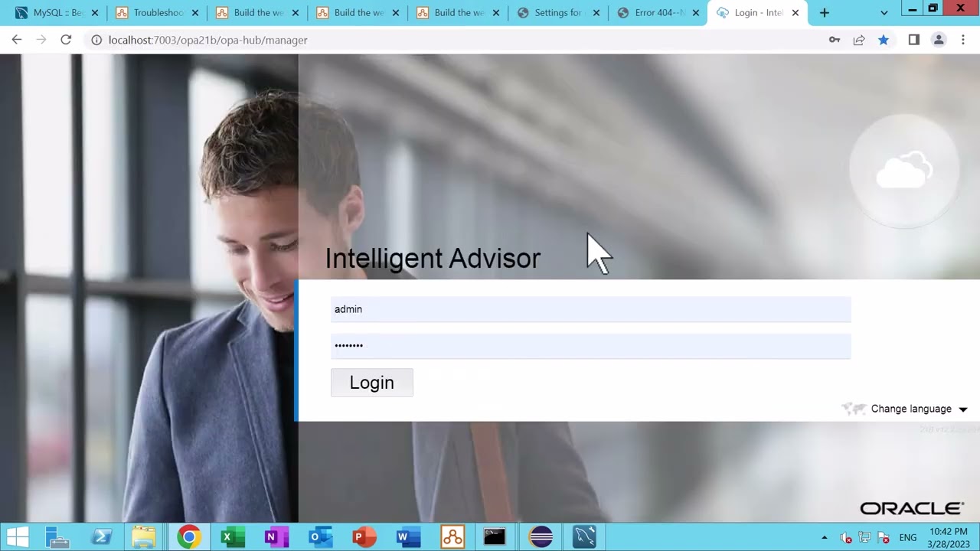Click the Login button
Image resolution: width=980 pixels, height=551 pixels.
371,383
